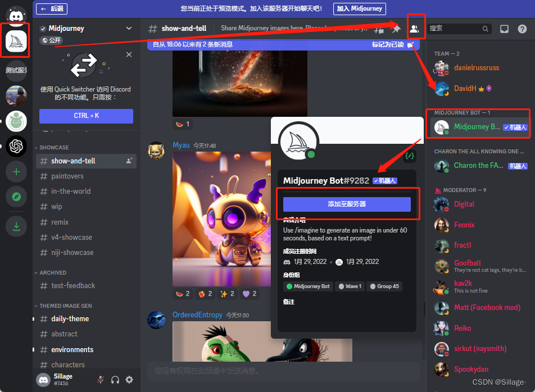Click the Group 45 role chip
Image resolution: width=535 pixels, height=392 pixels.
point(384,286)
